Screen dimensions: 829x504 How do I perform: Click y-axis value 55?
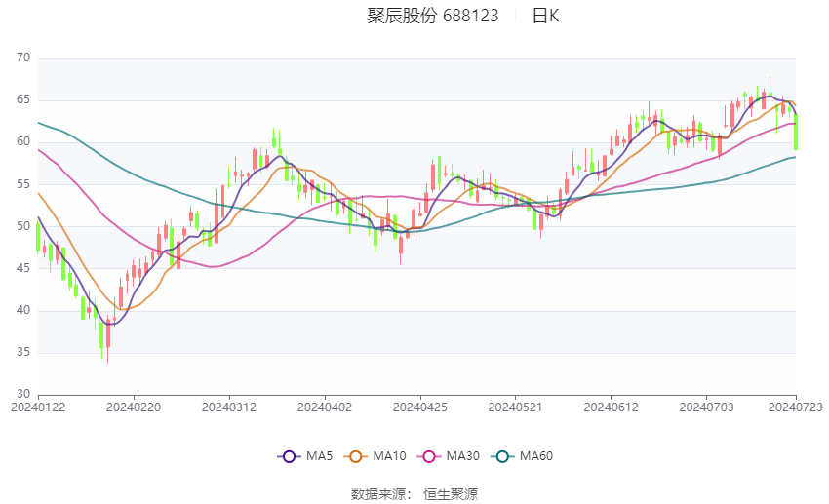(23, 184)
